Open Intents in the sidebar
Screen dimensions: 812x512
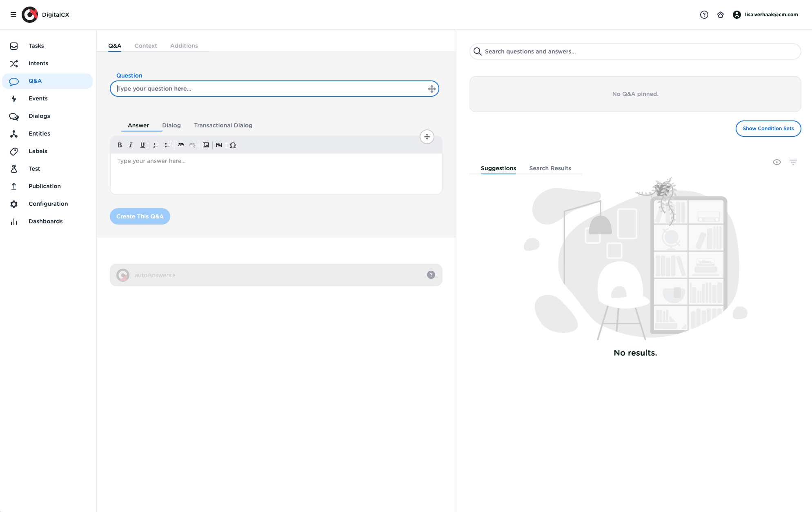pyautogui.click(x=38, y=63)
